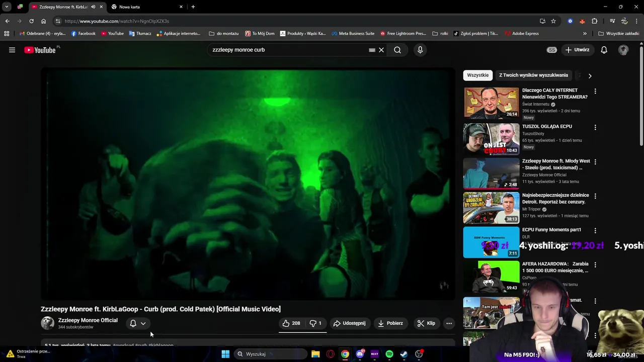Click the Utwórz create button
Image resolution: width=644 pixels, height=362 pixels.
(577, 50)
